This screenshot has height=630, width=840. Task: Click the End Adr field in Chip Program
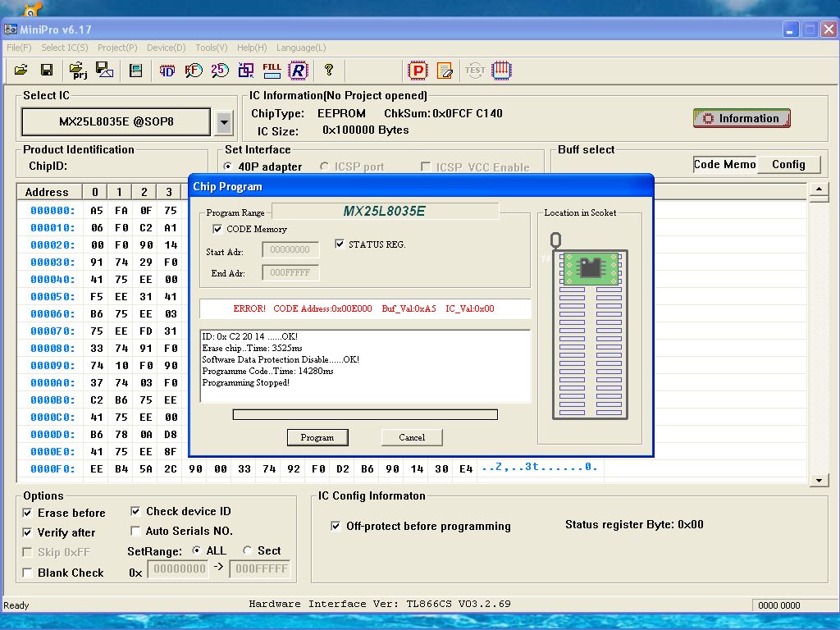[x=290, y=272]
